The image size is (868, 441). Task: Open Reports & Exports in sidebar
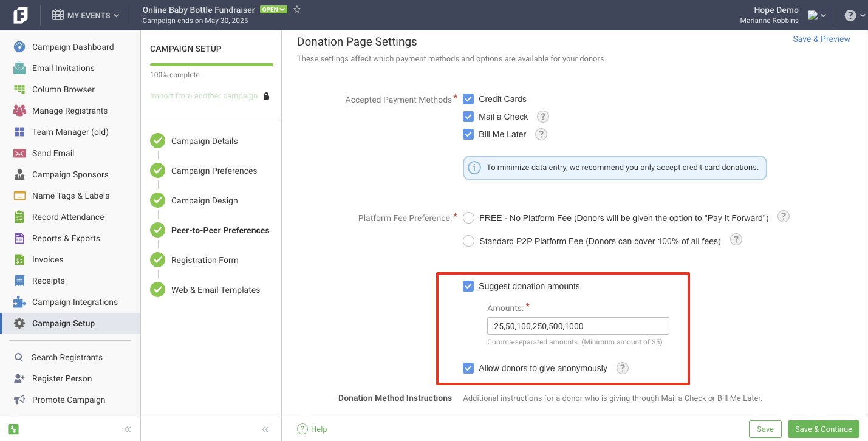click(x=66, y=238)
